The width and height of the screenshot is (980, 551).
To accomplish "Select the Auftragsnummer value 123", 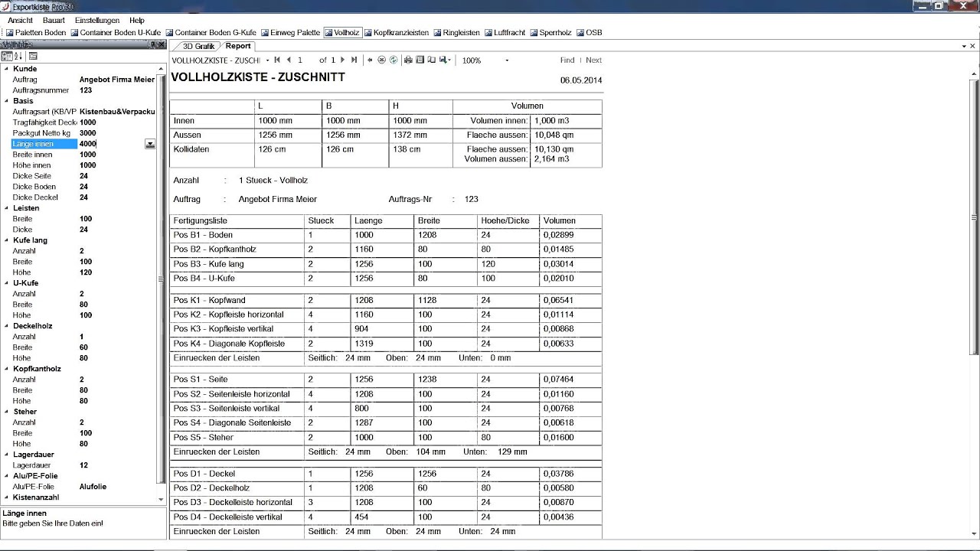I will [117, 90].
